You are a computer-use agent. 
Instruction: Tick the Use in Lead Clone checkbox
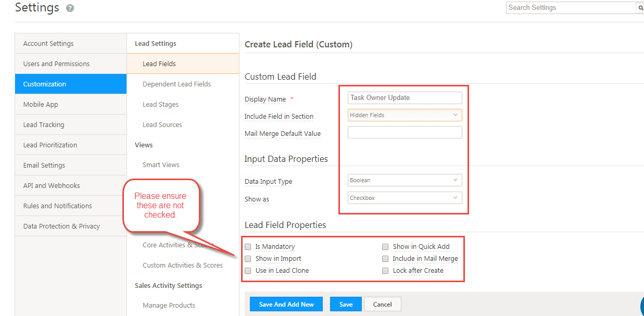(x=248, y=271)
